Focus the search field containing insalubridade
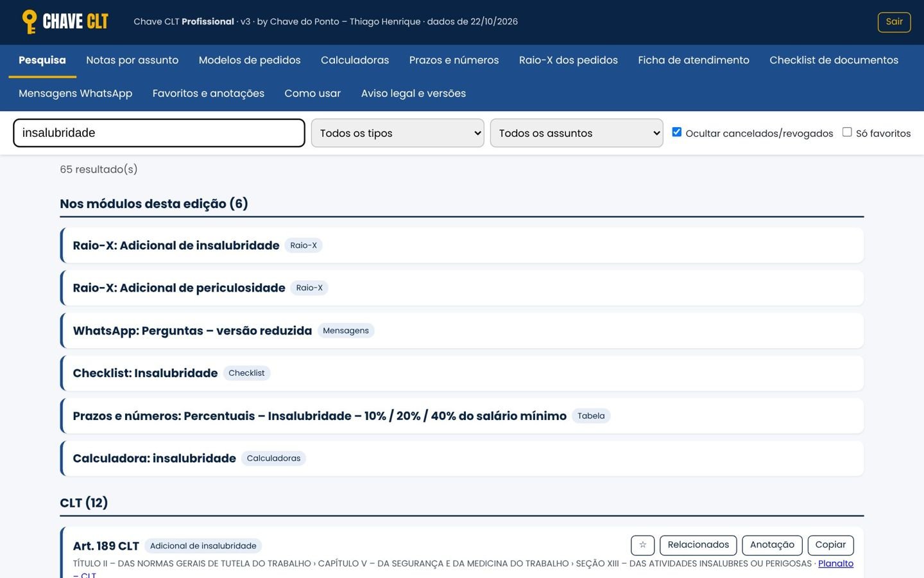 pos(159,133)
